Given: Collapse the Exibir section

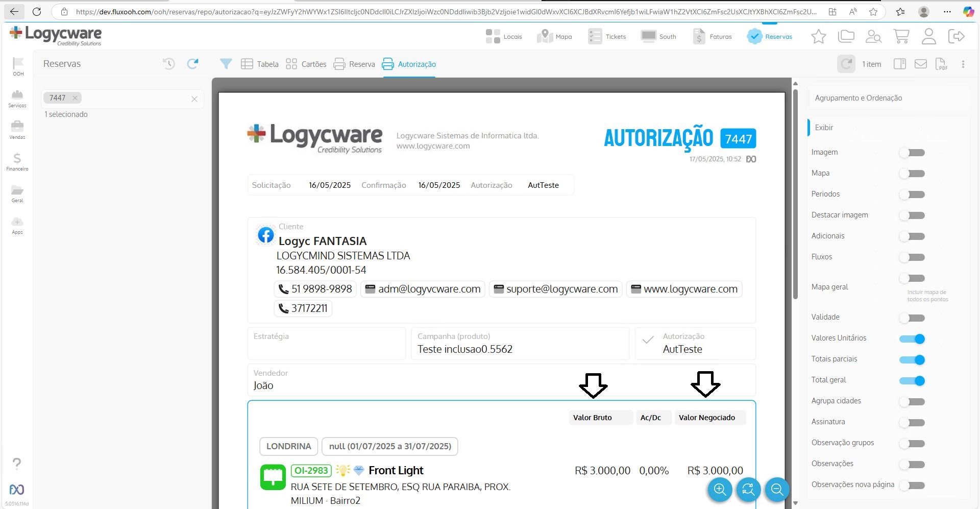Looking at the screenshot, I should (x=824, y=128).
